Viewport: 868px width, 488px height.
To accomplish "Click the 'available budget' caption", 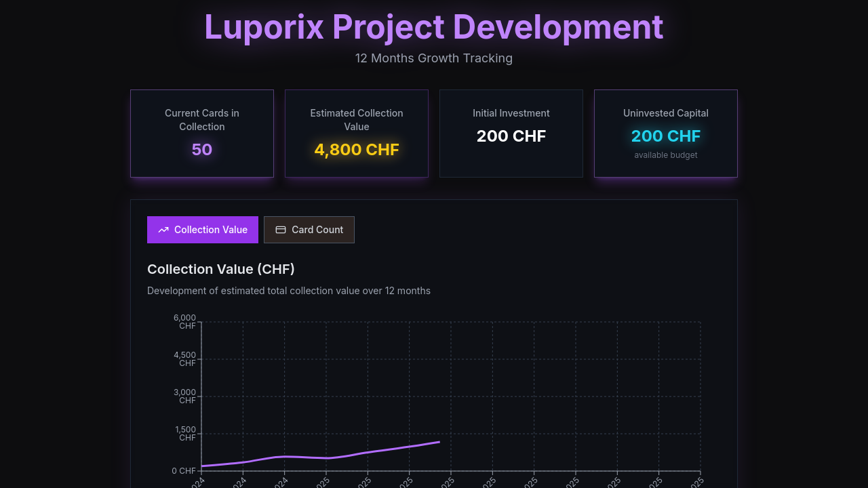I will point(666,155).
